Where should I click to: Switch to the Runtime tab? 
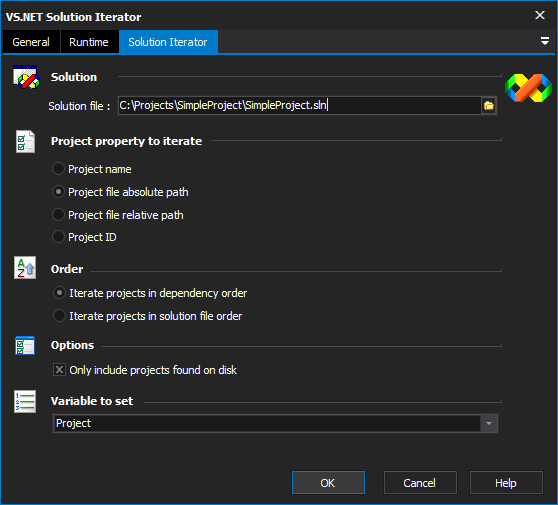[89, 42]
